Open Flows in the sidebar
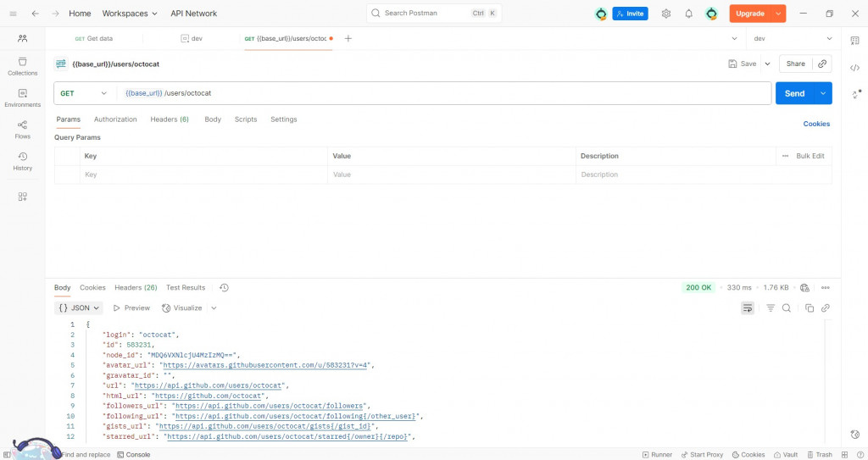The image size is (868, 460). point(23,130)
